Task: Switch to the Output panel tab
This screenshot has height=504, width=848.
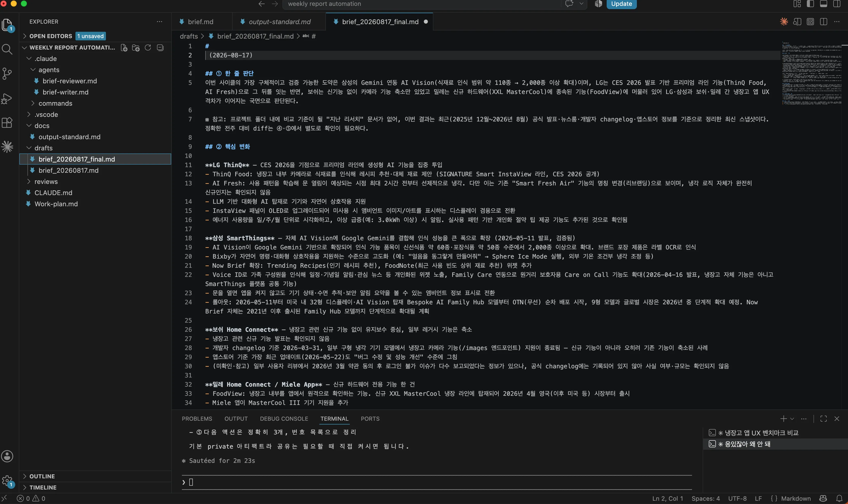Action: (236, 419)
